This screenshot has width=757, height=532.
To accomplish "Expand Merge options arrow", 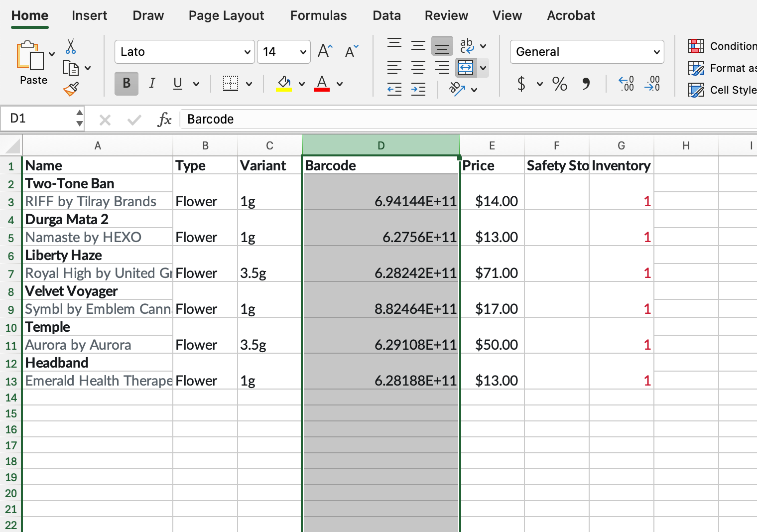I will [x=483, y=68].
